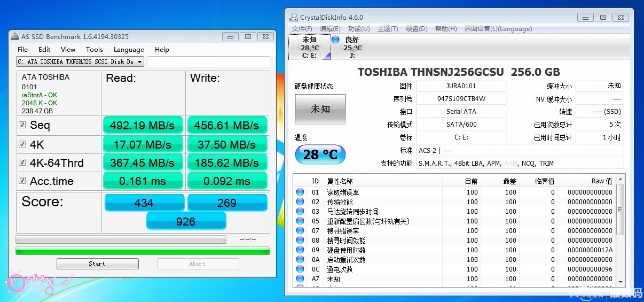Click blue status orb for row 02 传输效能
This screenshot has height=302, width=644.
(300, 202)
